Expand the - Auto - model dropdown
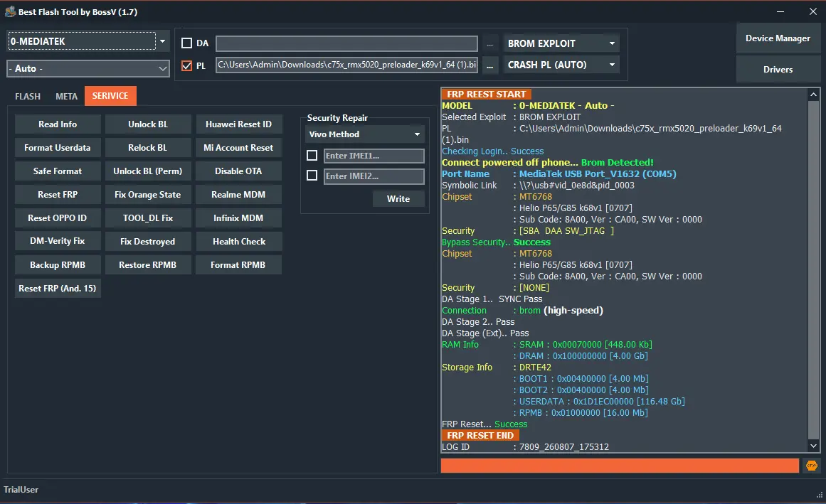826x504 pixels. click(x=88, y=68)
